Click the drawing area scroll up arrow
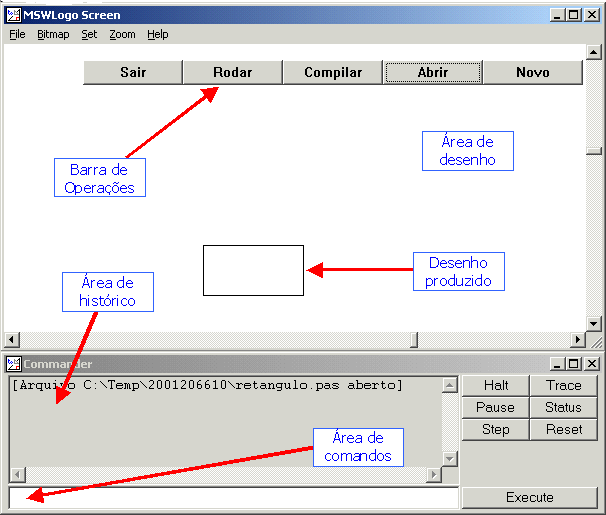This screenshot has width=606, height=515. [594, 52]
